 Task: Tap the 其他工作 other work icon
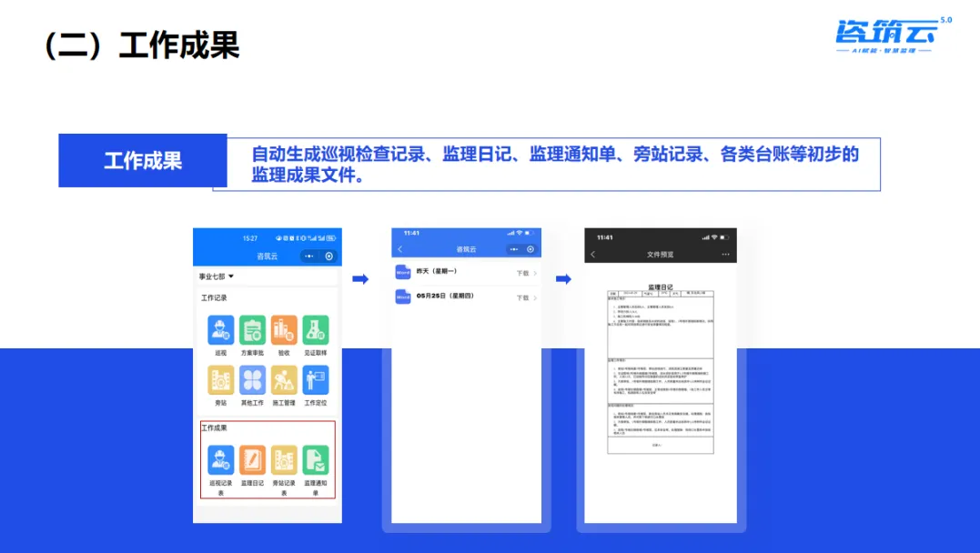[x=251, y=381]
